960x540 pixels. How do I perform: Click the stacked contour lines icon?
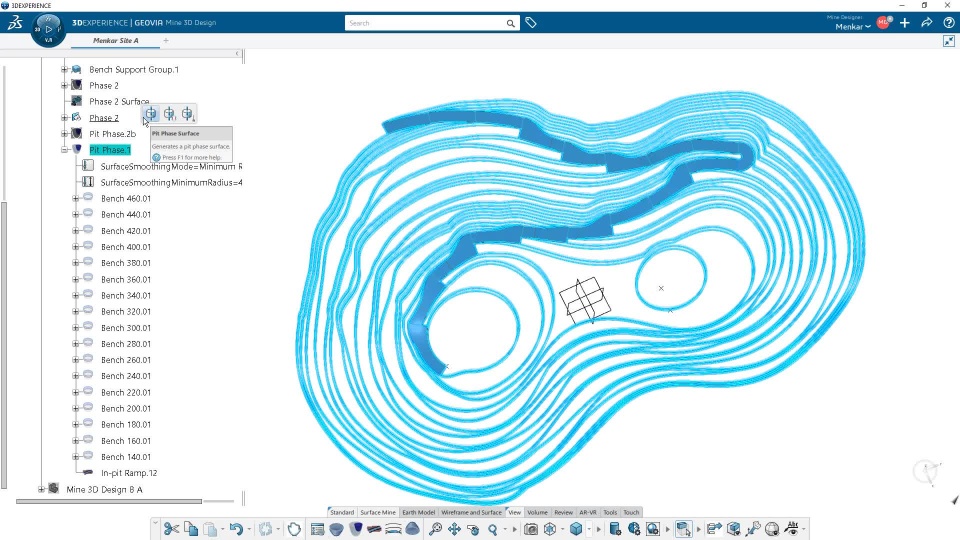pos(394,529)
